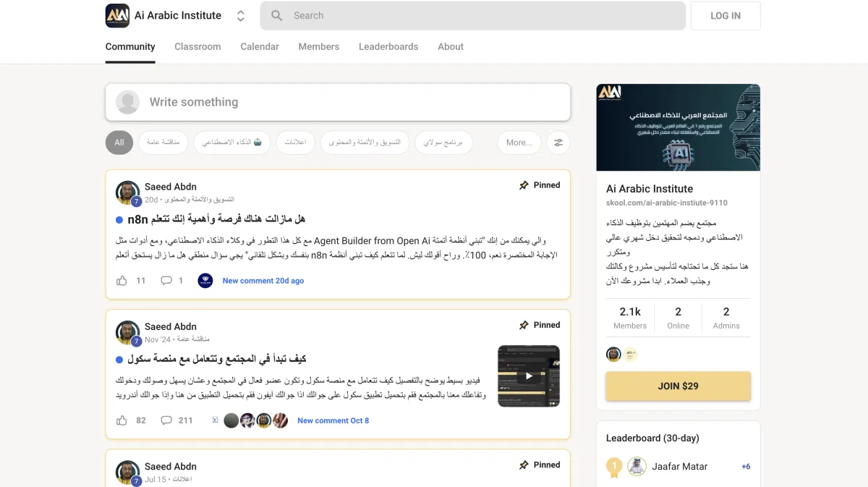Click the pin icon on Jul 15 post
The height and width of the screenshot is (487, 868).
pyautogui.click(x=524, y=465)
